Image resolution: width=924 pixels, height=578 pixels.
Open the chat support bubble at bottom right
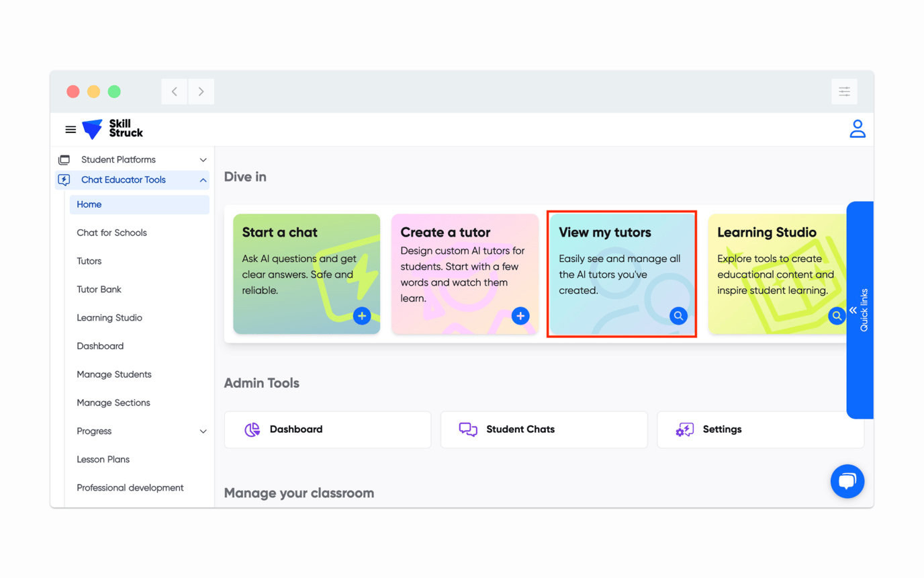tap(847, 481)
